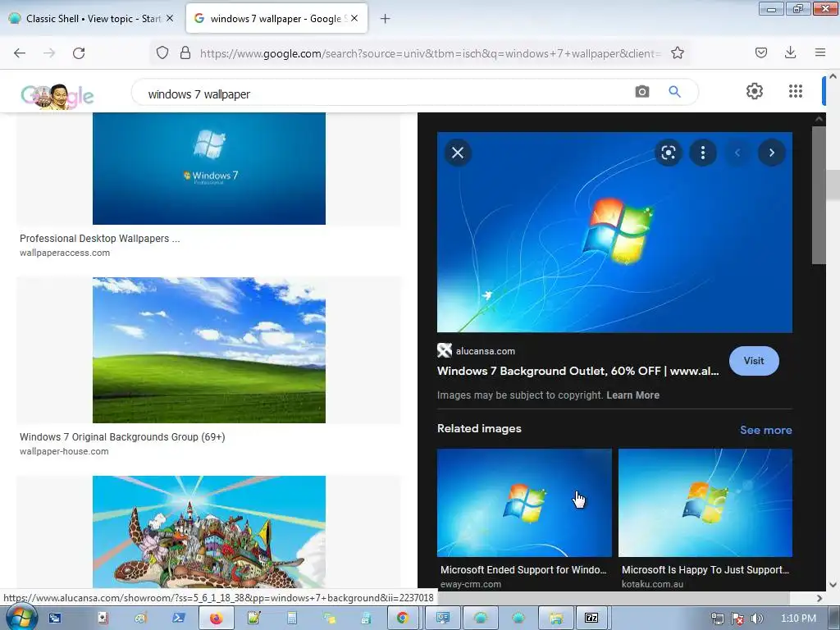The width and height of the screenshot is (840, 630).
Task: Click the eway-crm.com source text
Action: 471,584
